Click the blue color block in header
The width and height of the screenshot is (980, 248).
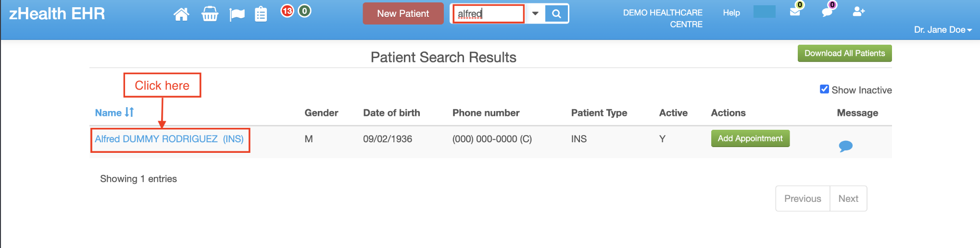point(764,12)
